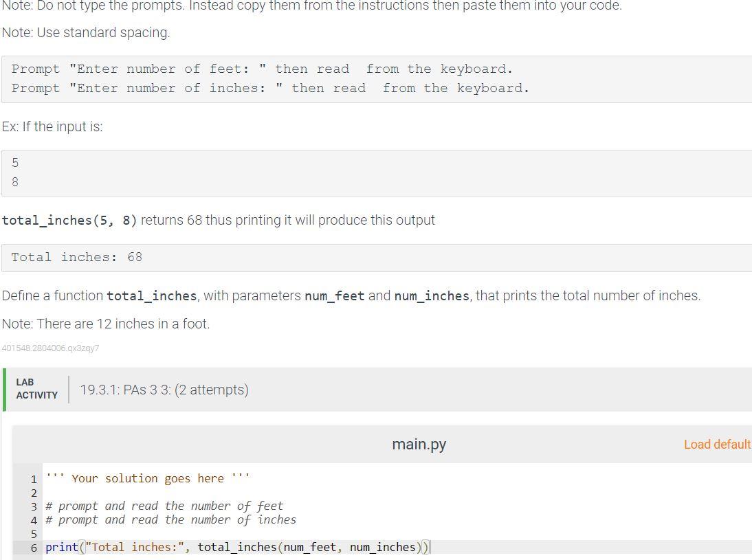This screenshot has width=752, height=560.
Task: Select line number 3 in the editor
Action: [x=34, y=506]
